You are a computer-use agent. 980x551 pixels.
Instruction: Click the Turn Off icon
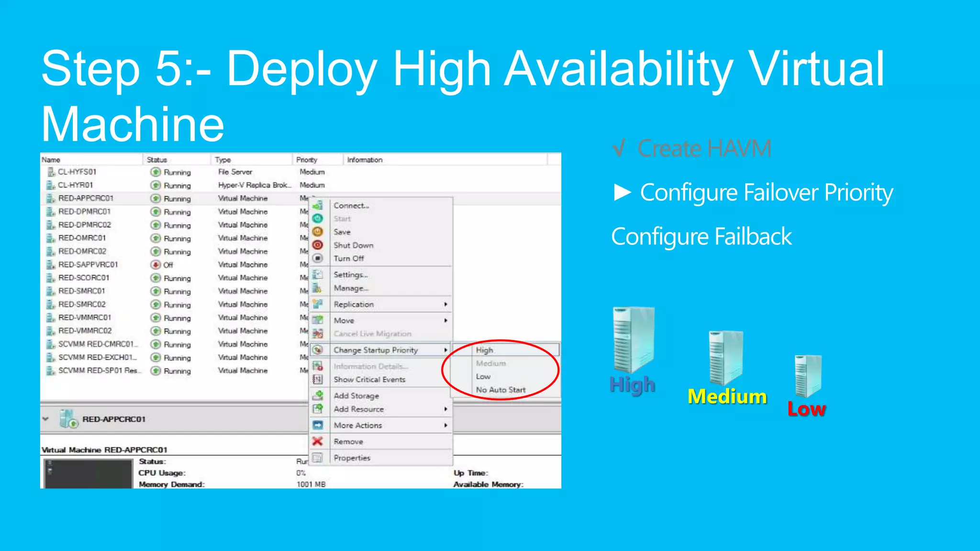[318, 258]
